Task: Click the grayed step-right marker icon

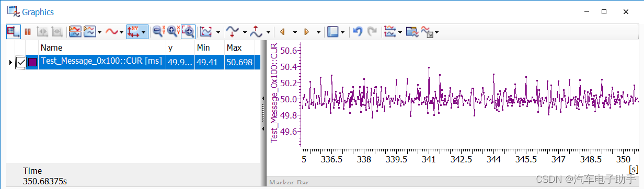Action: point(57,32)
